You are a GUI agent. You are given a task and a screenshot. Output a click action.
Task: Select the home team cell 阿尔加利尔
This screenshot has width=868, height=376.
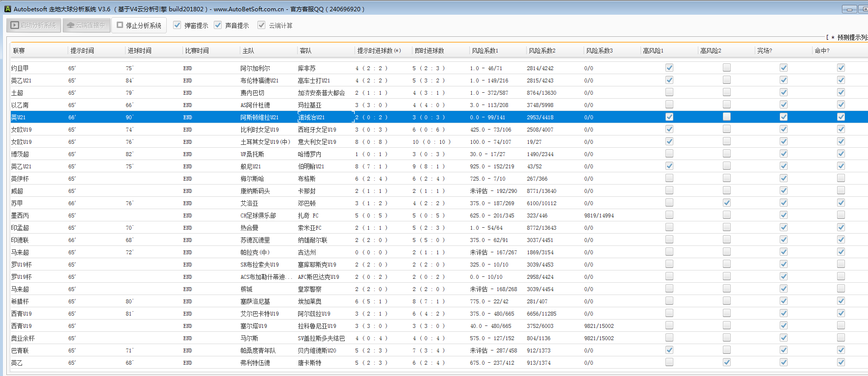point(255,68)
